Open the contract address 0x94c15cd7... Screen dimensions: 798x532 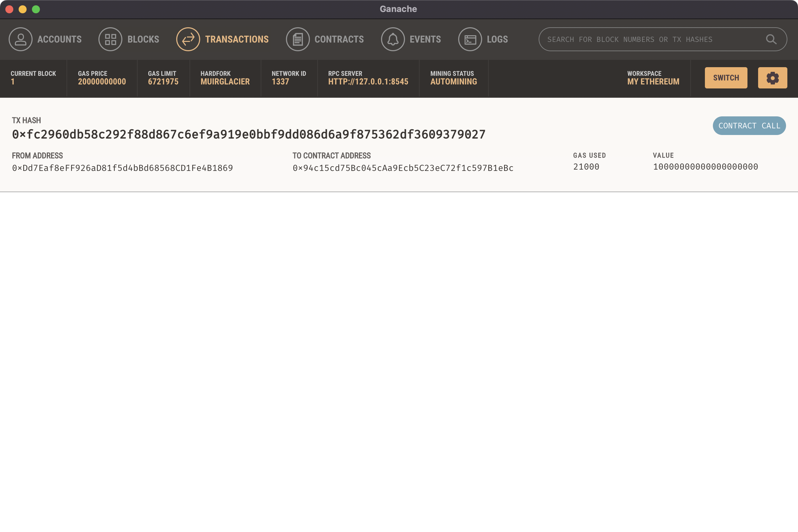click(403, 168)
